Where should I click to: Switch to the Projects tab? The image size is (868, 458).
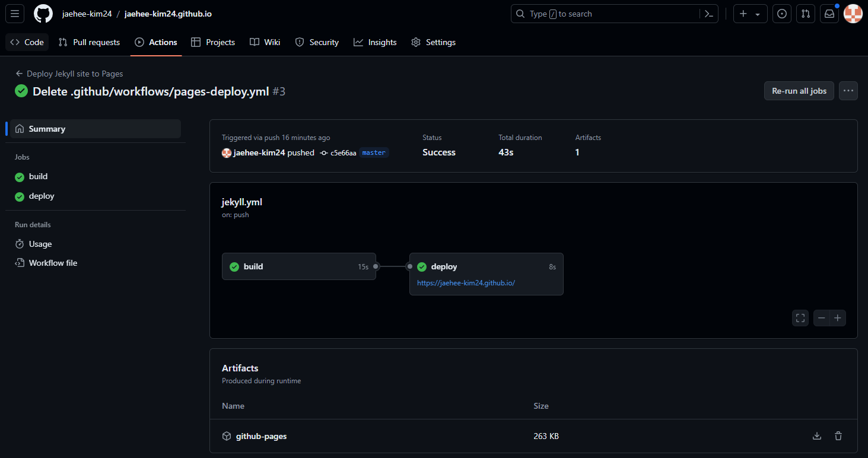click(x=213, y=42)
